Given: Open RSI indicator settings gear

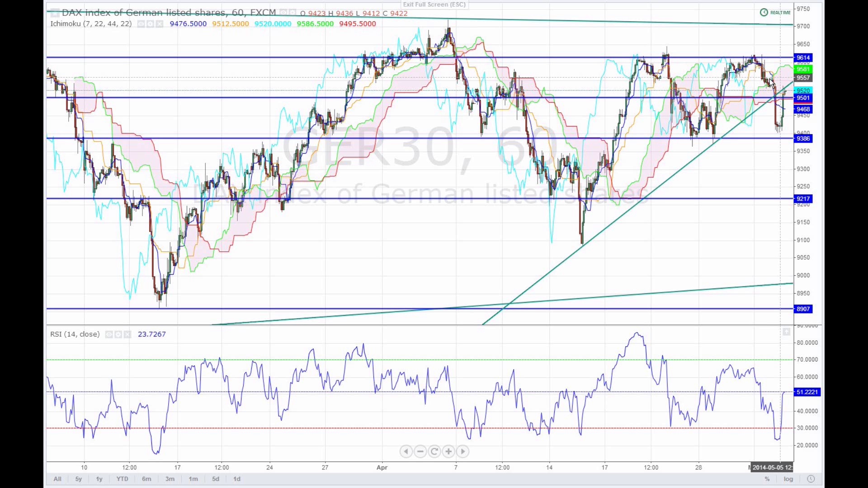Looking at the screenshot, I should pos(118,334).
